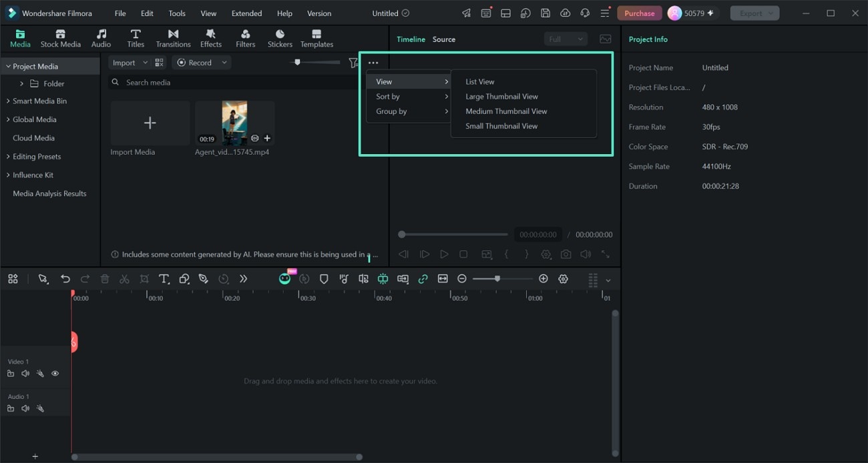Click the cloud upload icon

coord(566,13)
